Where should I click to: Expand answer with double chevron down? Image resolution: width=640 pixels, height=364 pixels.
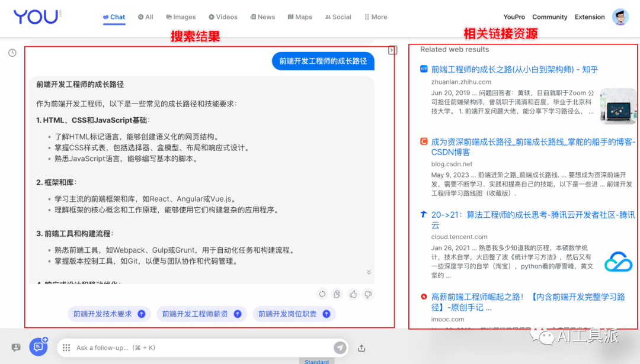[369, 272]
